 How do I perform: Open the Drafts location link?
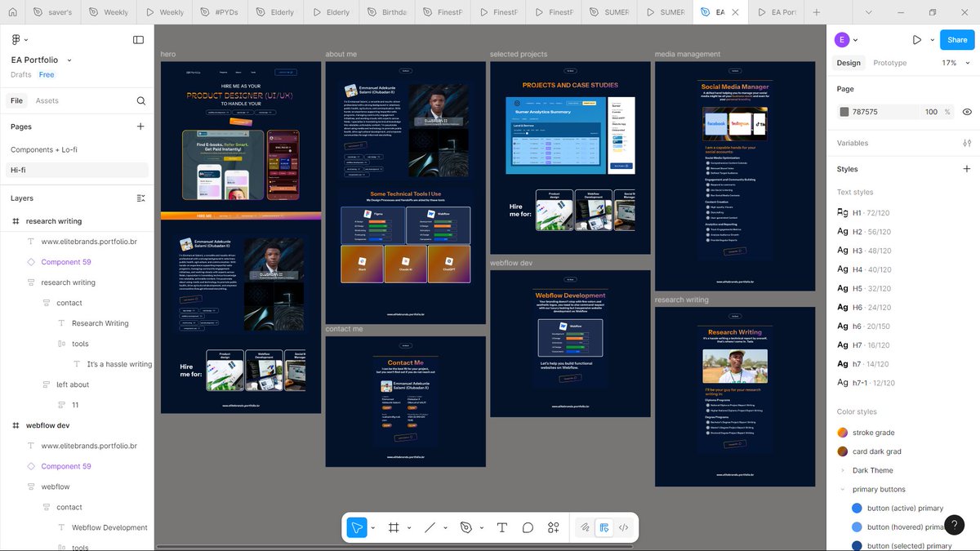pyautogui.click(x=21, y=74)
